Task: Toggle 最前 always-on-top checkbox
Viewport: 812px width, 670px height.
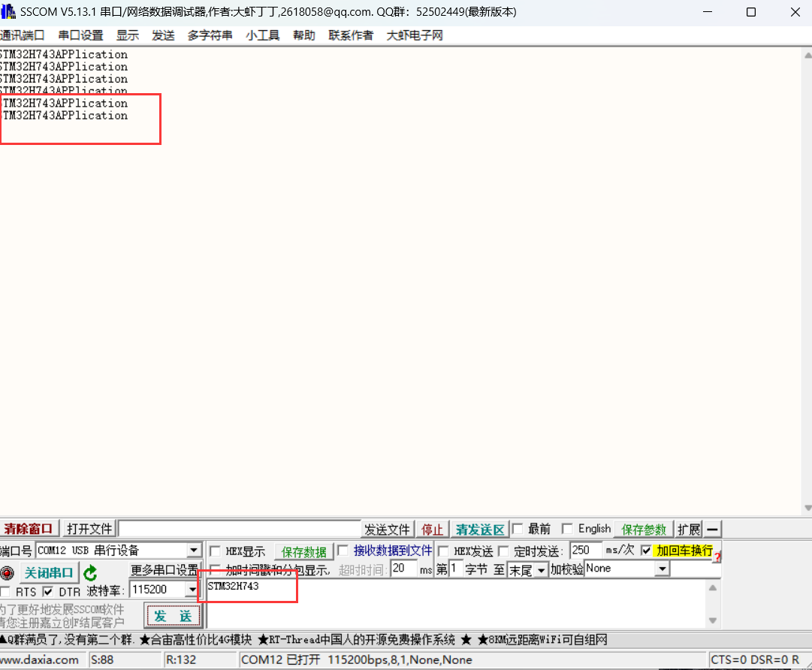Action: click(x=518, y=529)
